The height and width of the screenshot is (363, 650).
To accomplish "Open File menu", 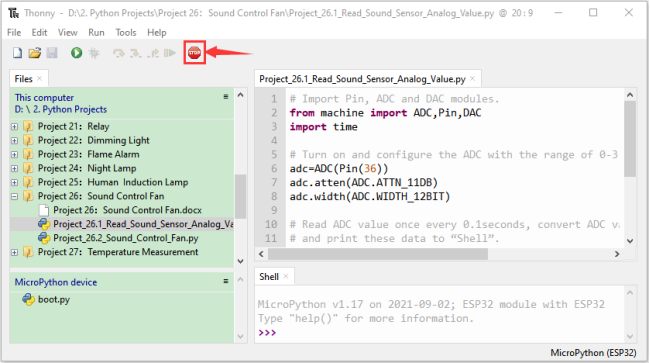I will 14,32.
